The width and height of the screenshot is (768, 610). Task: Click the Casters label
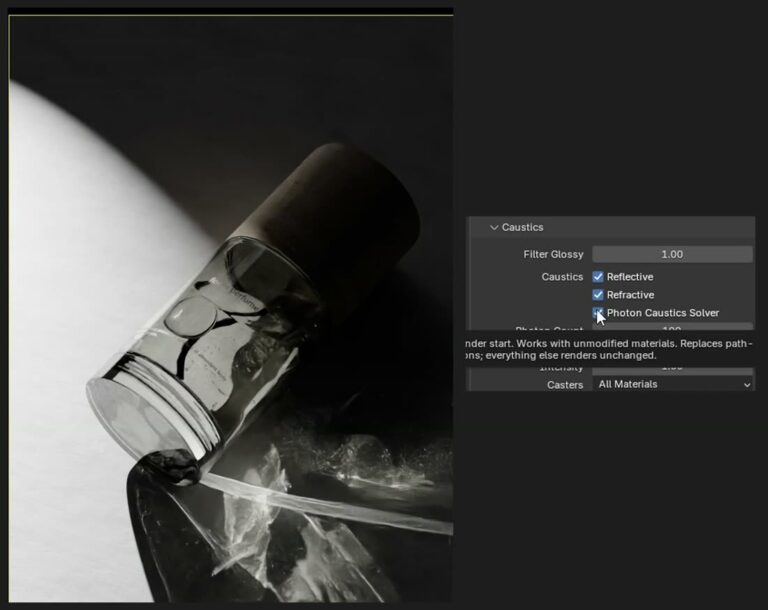click(565, 385)
